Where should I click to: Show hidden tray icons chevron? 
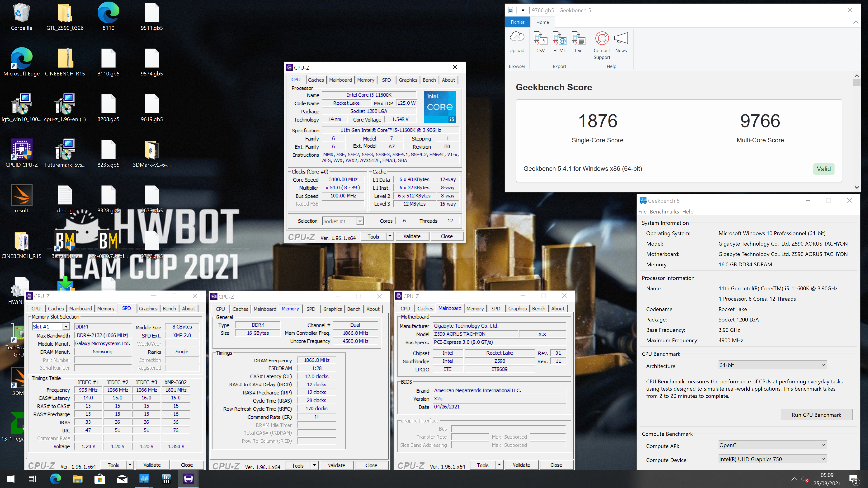tap(794, 479)
